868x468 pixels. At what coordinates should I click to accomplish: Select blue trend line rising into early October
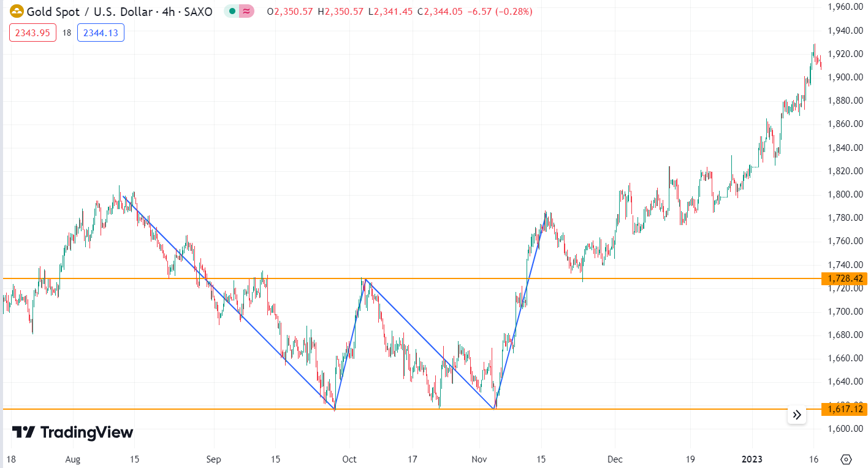[350, 345]
